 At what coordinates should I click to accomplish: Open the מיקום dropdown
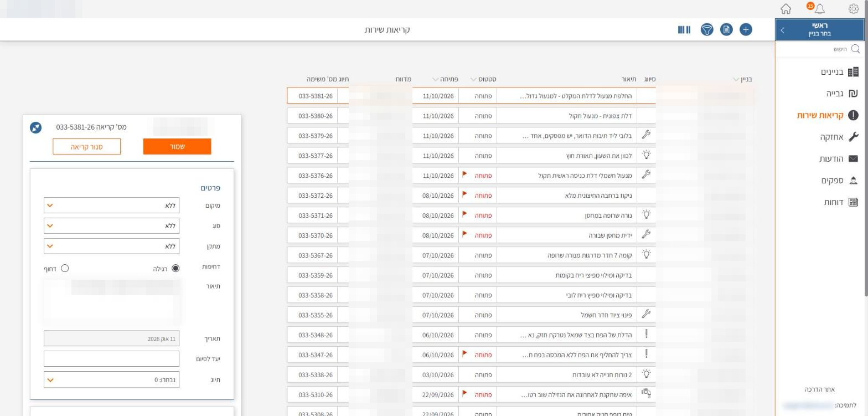[x=111, y=206]
